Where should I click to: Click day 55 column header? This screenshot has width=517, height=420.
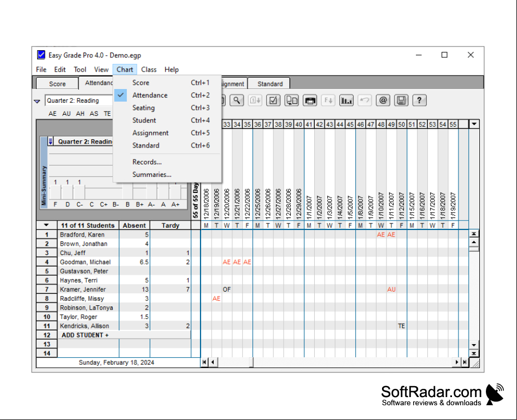(453, 124)
